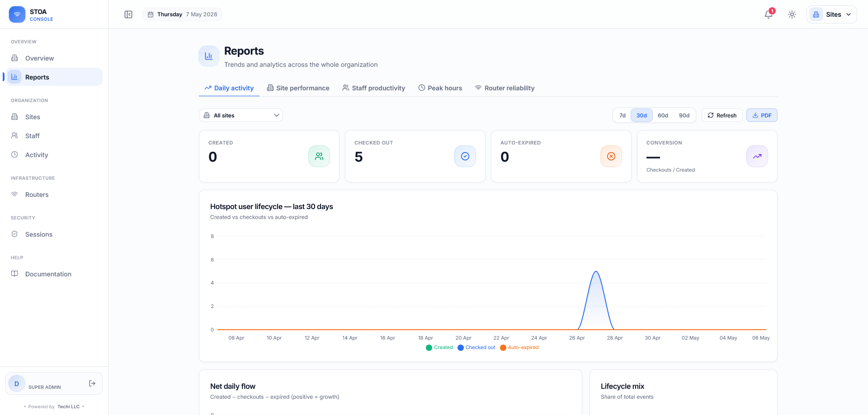Download the PDF report
This screenshot has width=868, height=415.
pyautogui.click(x=762, y=116)
